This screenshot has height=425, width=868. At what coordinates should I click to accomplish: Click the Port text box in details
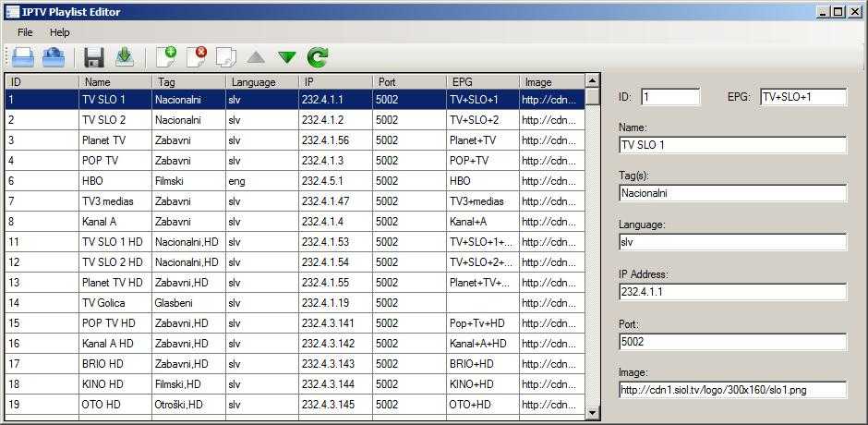[x=733, y=342]
